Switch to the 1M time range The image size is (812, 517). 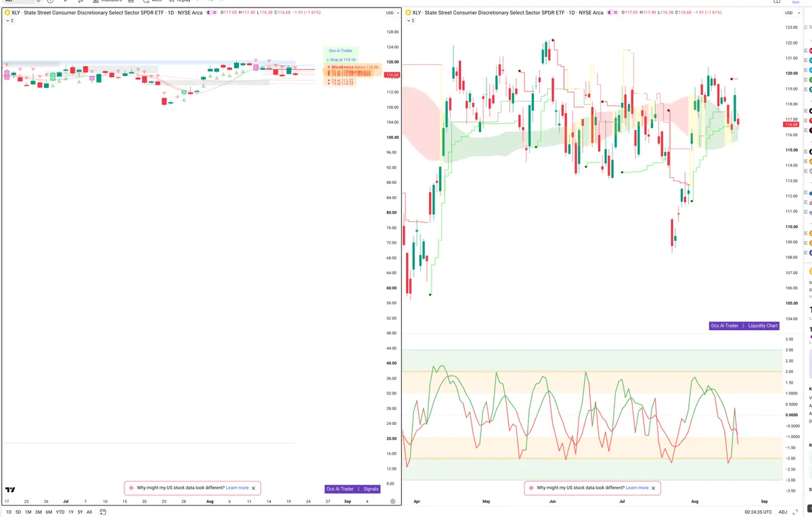pyautogui.click(x=28, y=512)
